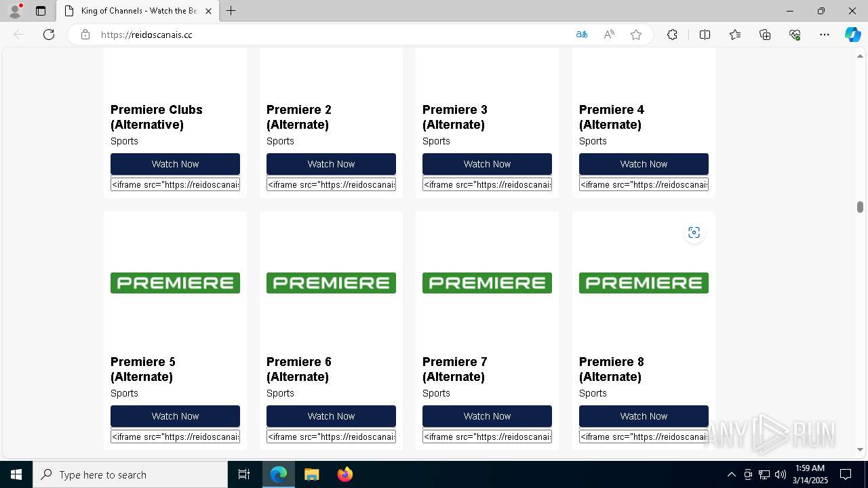
Task: Refresh the current page
Action: (49, 35)
